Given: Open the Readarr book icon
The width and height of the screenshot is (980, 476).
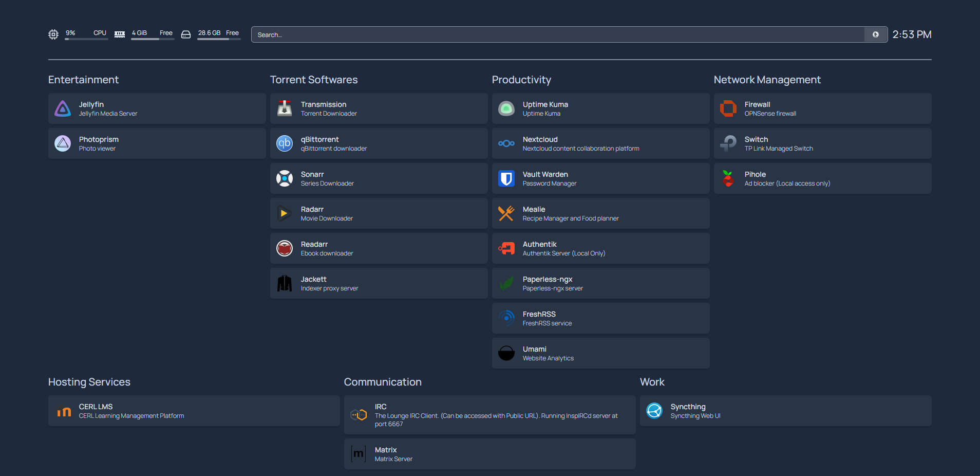Looking at the screenshot, I should click(x=285, y=248).
